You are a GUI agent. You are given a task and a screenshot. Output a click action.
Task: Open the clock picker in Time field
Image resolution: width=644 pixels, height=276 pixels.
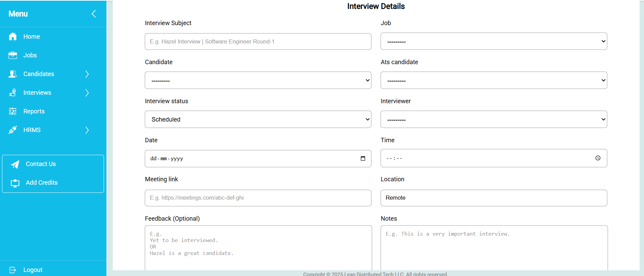click(x=598, y=158)
